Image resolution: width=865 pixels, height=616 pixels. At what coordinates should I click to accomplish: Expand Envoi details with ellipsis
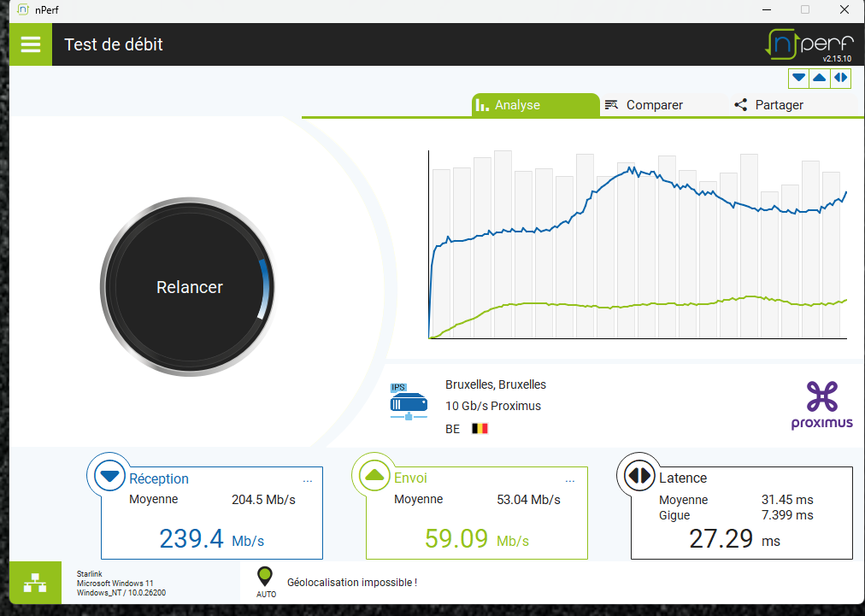[570, 481]
